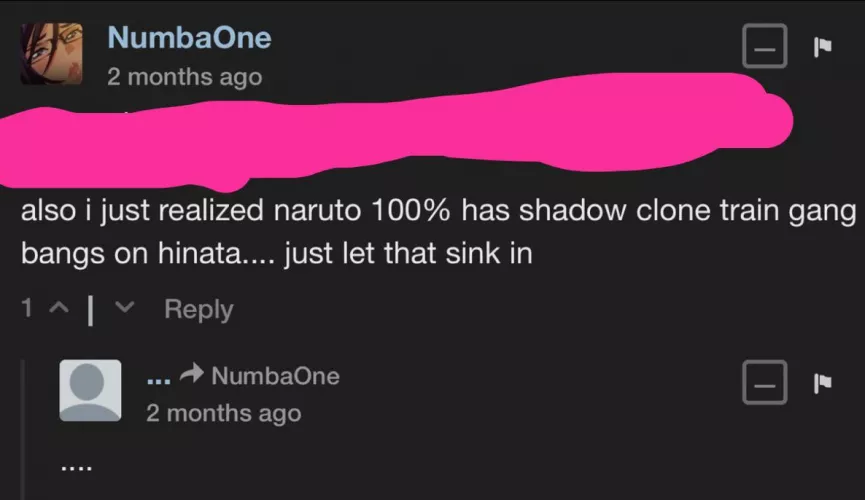Click the '....' reply body text
The image size is (865, 500).
[x=77, y=464]
